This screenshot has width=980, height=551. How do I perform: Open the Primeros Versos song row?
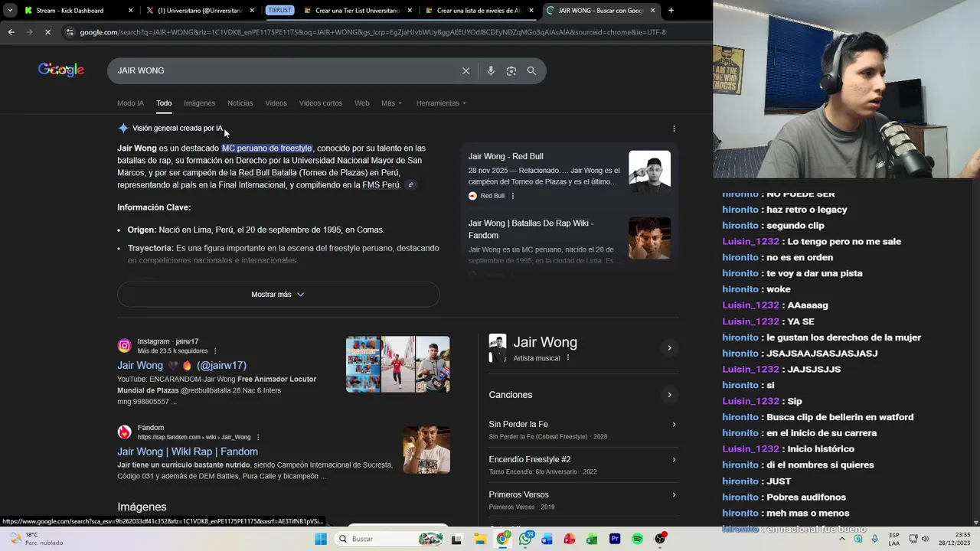[583, 500]
